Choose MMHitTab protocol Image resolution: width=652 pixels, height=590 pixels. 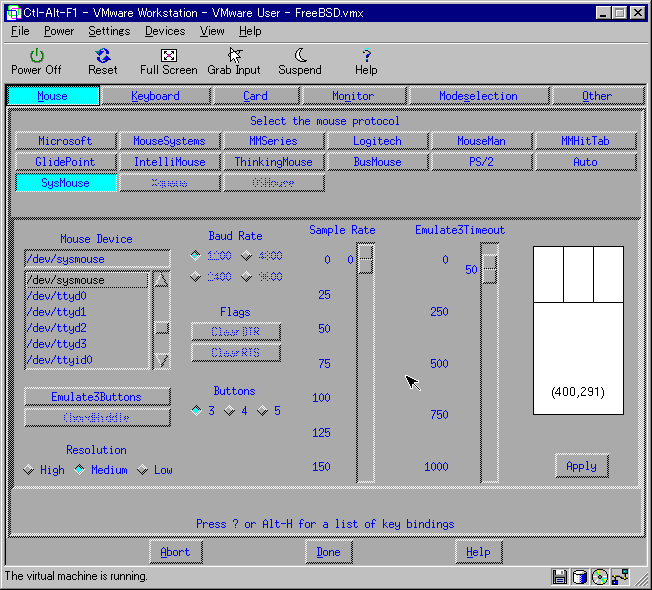(585, 141)
